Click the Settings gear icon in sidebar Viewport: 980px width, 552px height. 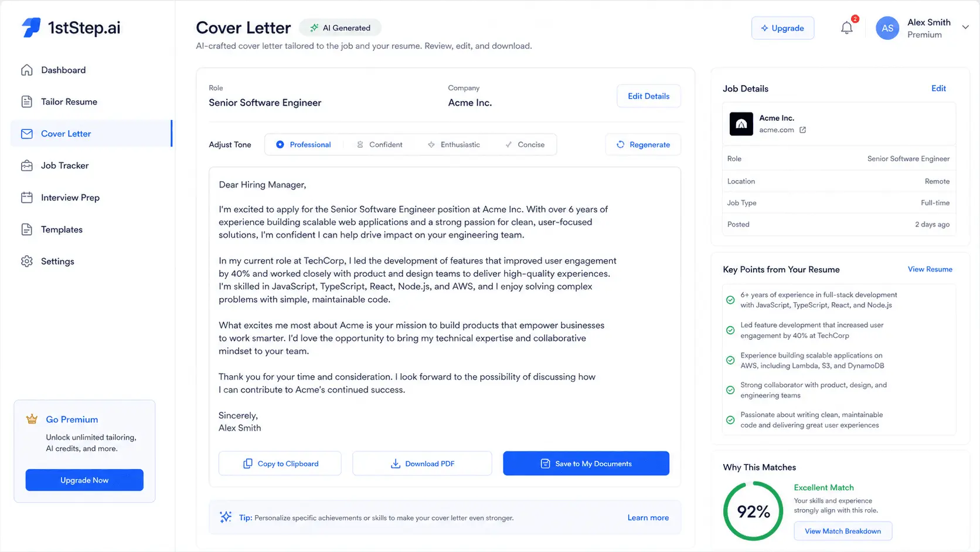[27, 261]
